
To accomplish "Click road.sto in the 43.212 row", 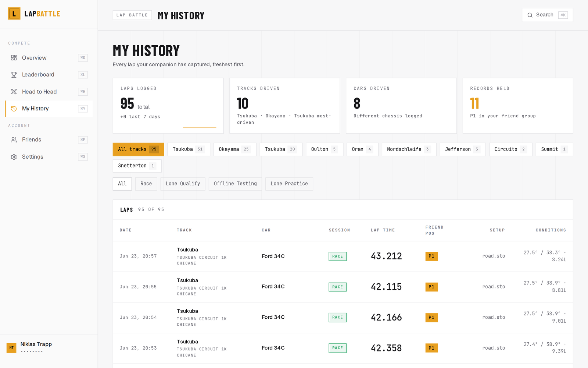I will (494, 256).
